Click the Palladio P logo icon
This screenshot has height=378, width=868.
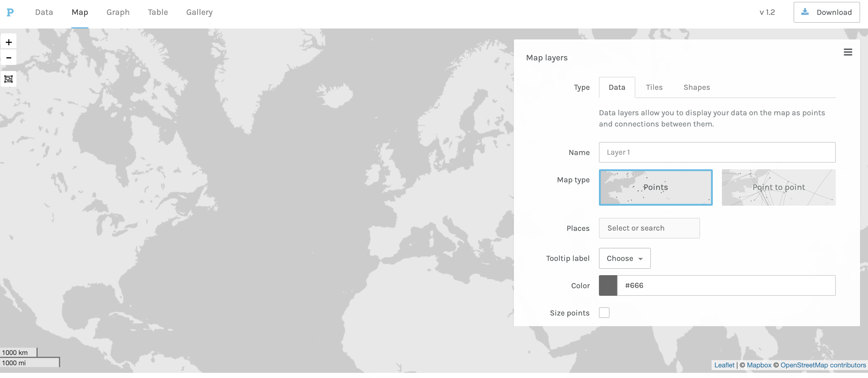pyautogui.click(x=10, y=12)
